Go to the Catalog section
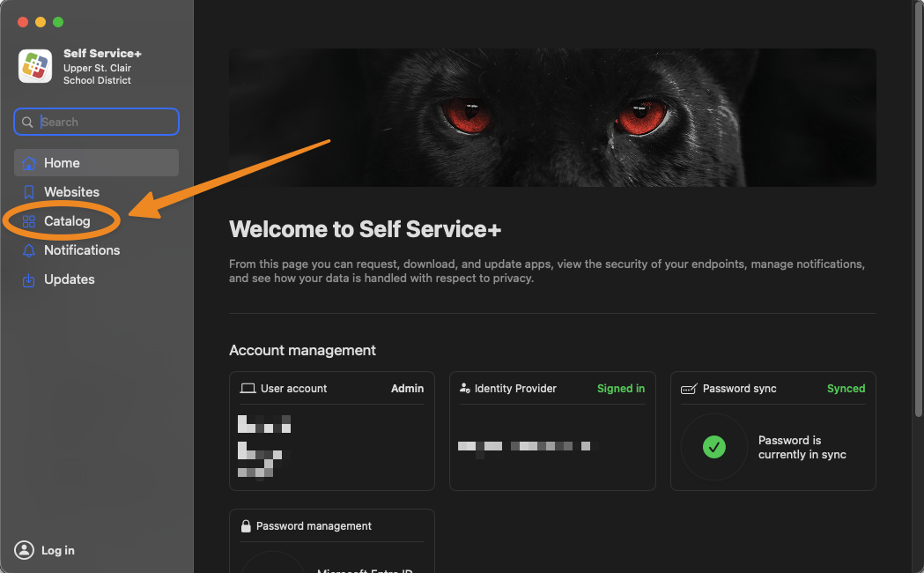The image size is (924, 573). click(96, 221)
